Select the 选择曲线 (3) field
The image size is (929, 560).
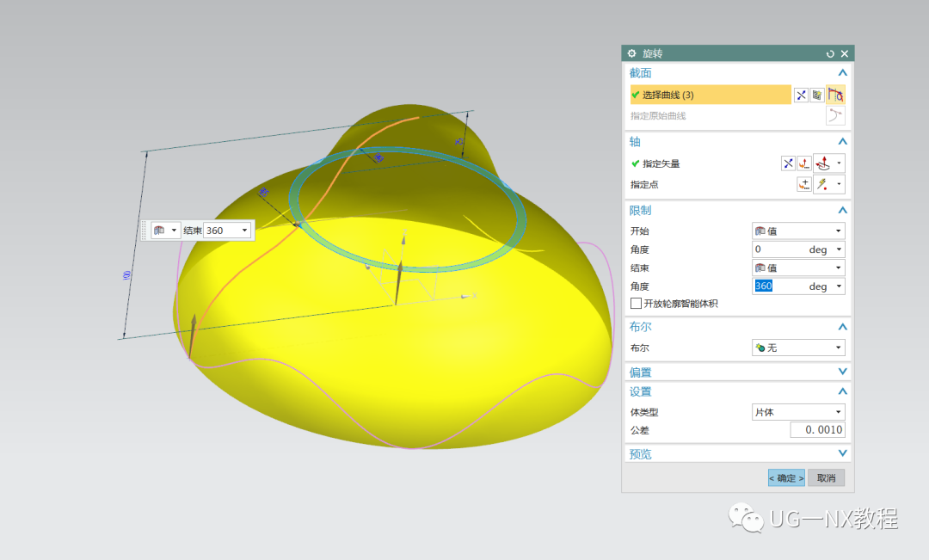(x=710, y=95)
